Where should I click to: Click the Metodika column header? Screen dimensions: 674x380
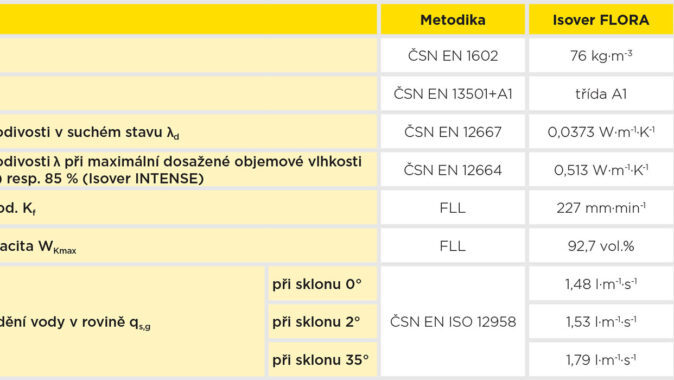pyautogui.click(x=453, y=20)
